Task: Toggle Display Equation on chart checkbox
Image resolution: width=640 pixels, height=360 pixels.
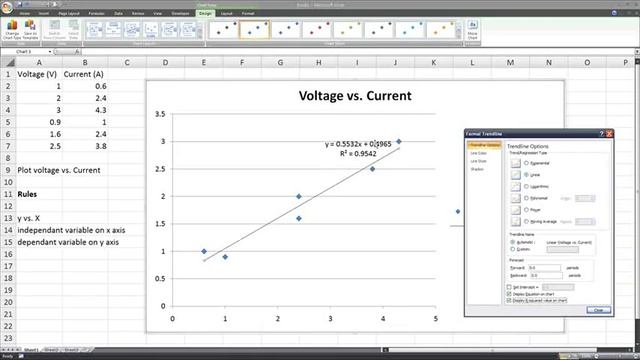Action: [509, 294]
